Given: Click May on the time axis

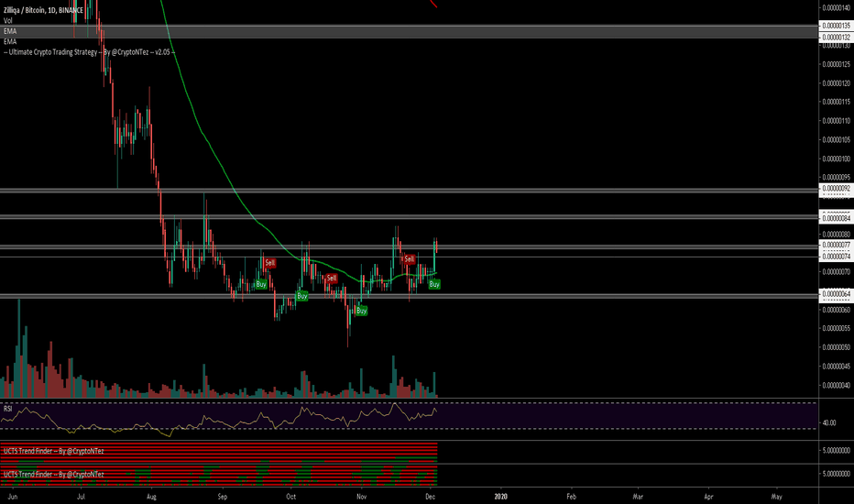Looking at the screenshot, I should pos(777,497).
